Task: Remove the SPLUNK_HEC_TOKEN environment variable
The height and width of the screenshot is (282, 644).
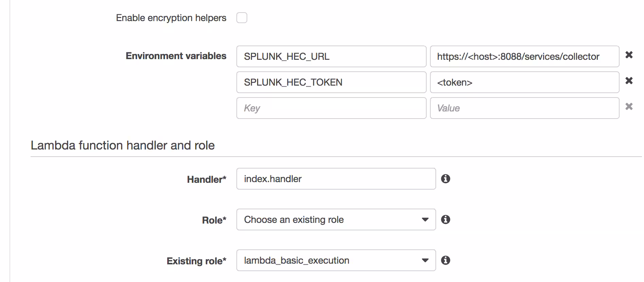Action: (x=629, y=81)
